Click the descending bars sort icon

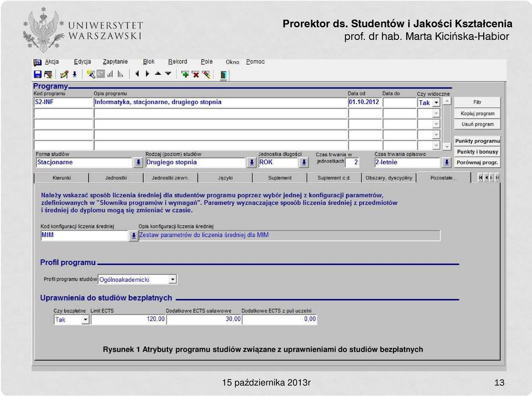click(120, 74)
